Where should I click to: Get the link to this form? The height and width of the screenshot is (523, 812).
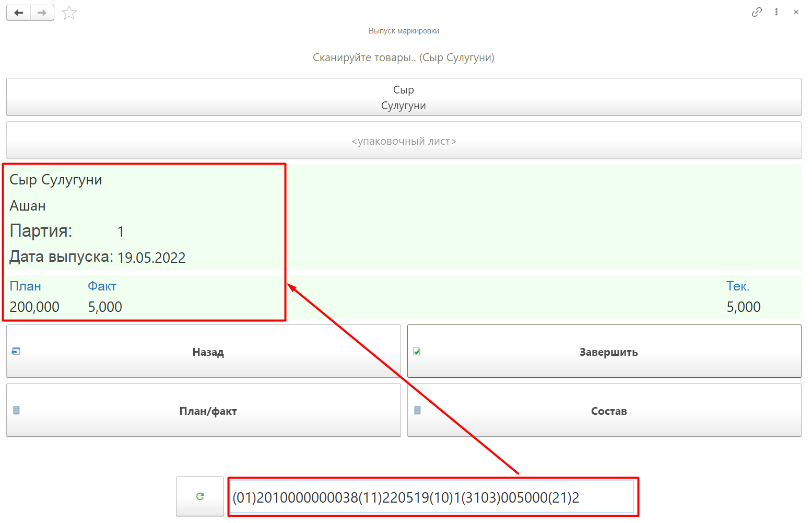pos(757,12)
